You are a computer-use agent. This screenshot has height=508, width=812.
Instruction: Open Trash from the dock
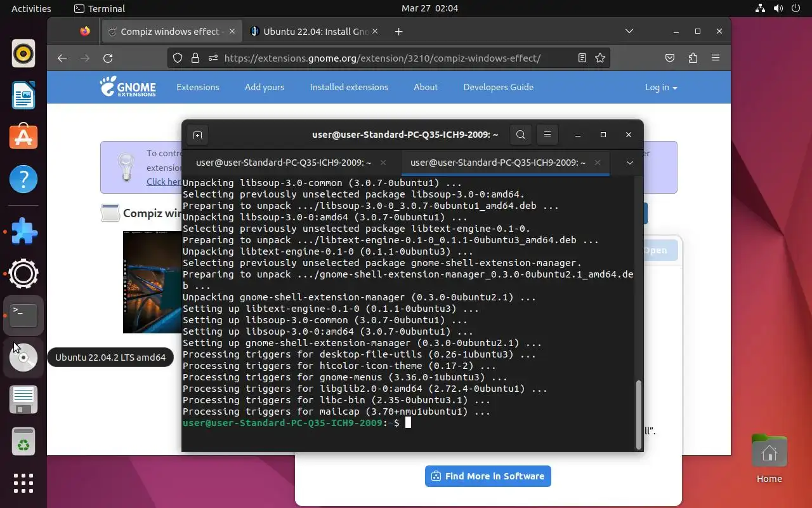click(23, 441)
